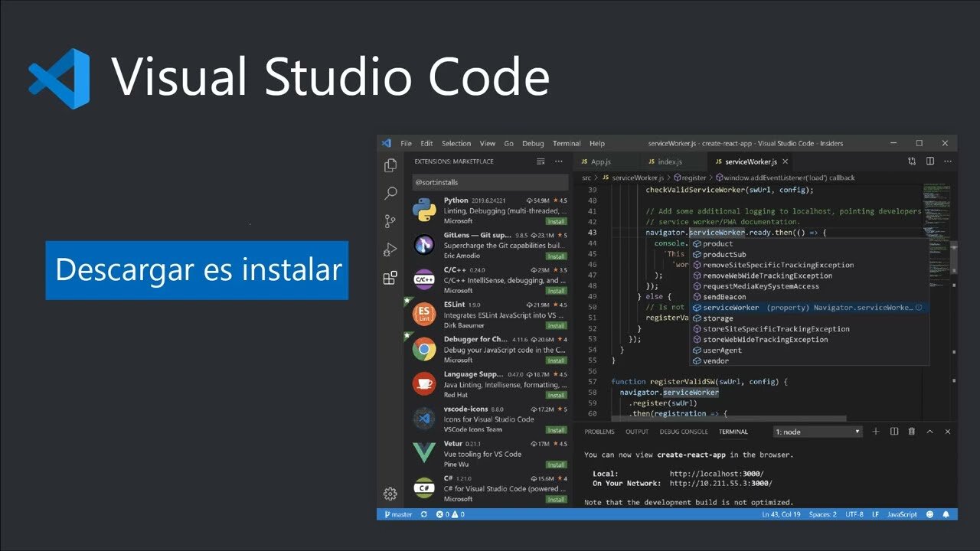
Task: Install the C# extension
Action: (557, 500)
